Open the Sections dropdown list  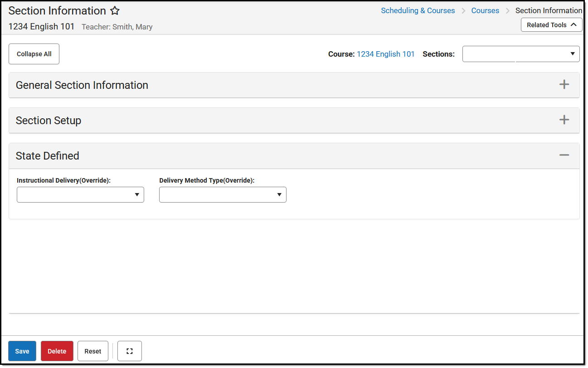520,53
